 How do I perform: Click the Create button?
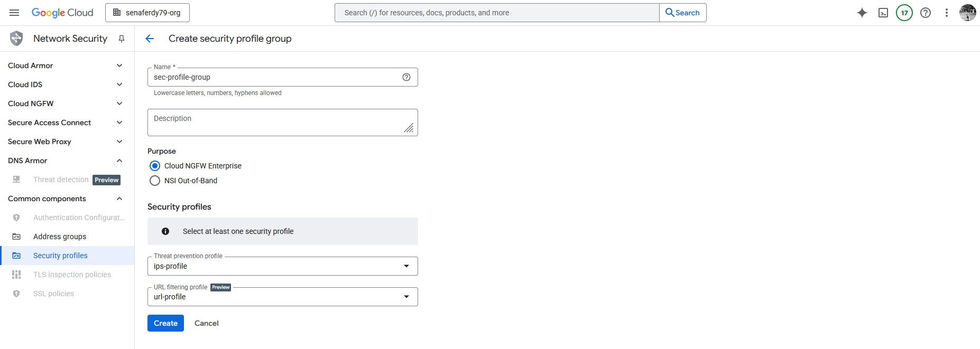(x=165, y=323)
